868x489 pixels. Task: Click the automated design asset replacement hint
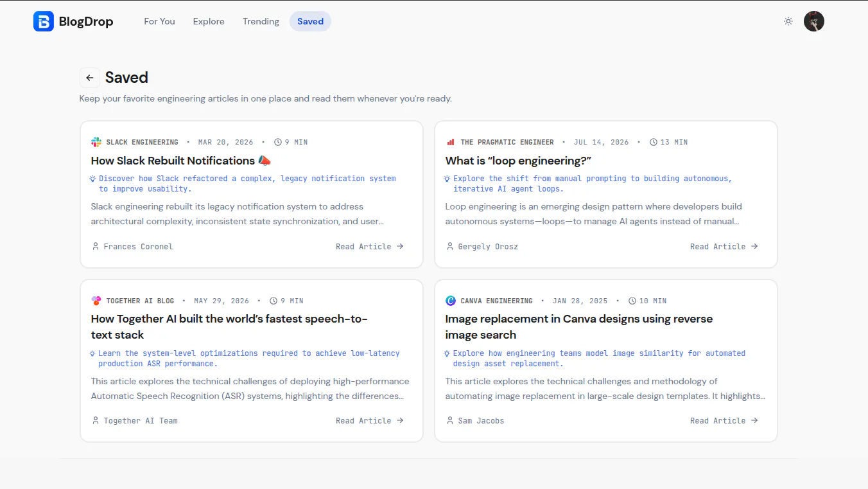[x=599, y=359]
